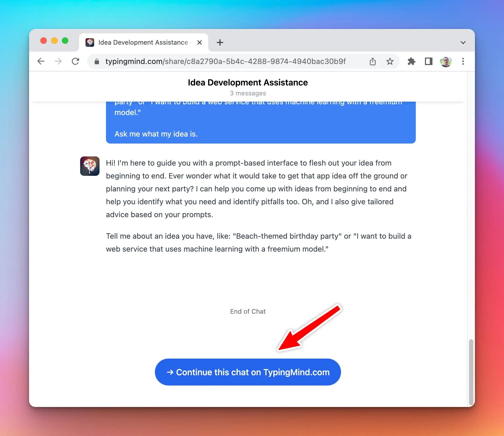Click the assistant brain avatar icon

click(x=90, y=166)
